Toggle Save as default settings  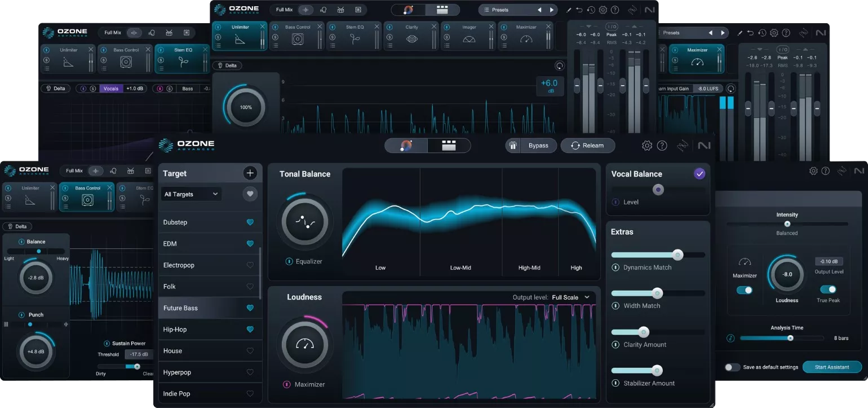[732, 367]
